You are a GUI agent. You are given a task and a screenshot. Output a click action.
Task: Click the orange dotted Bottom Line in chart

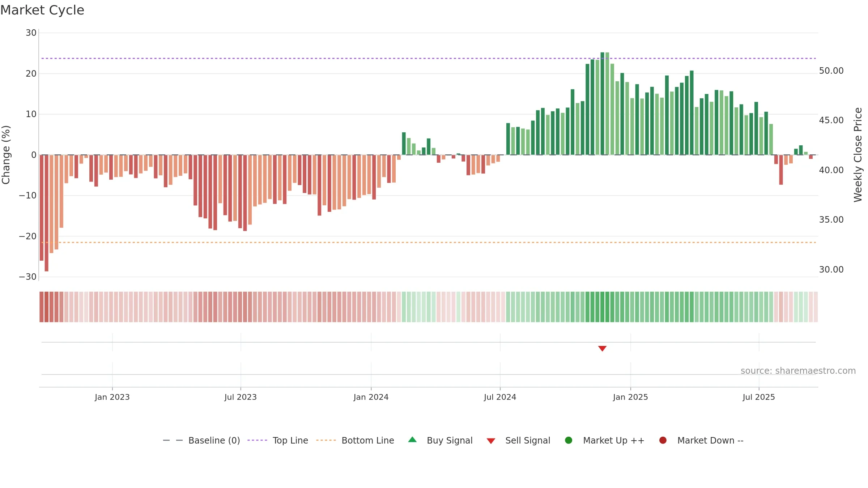429,242
